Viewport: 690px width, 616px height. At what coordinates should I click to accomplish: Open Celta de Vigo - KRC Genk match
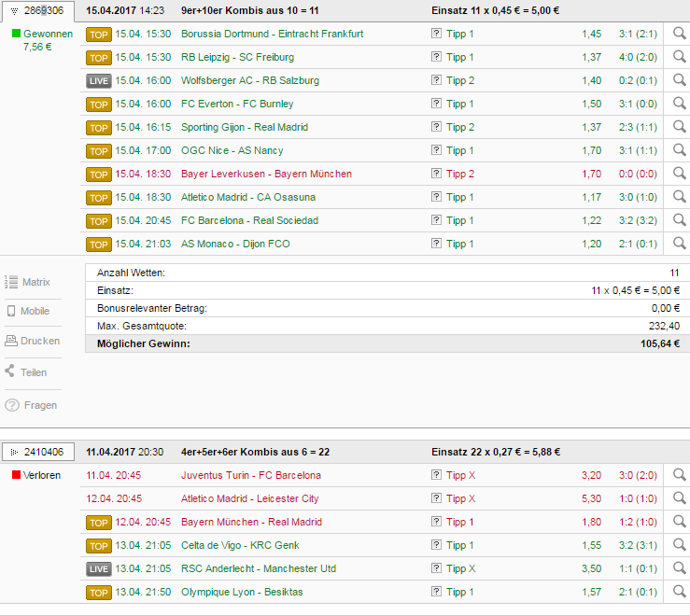click(x=240, y=545)
